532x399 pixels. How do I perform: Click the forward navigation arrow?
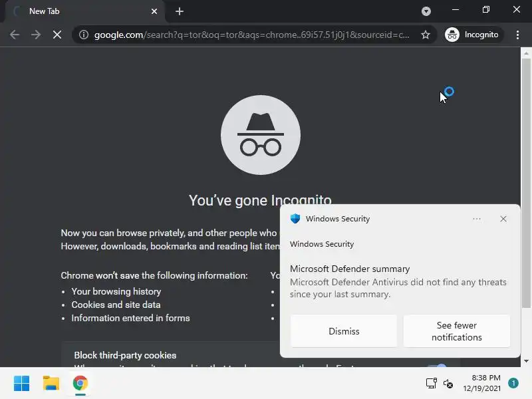point(36,35)
